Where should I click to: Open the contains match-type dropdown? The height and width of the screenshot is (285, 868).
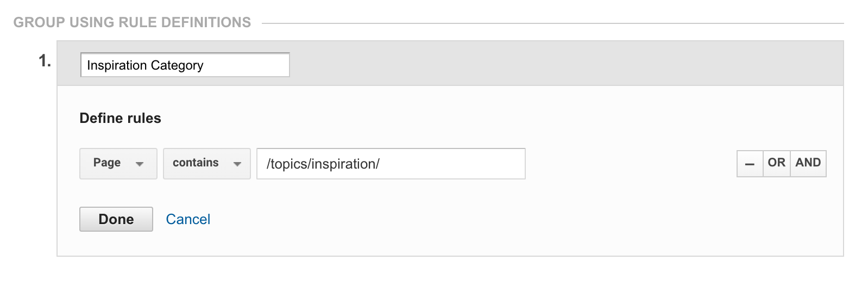click(x=207, y=164)
